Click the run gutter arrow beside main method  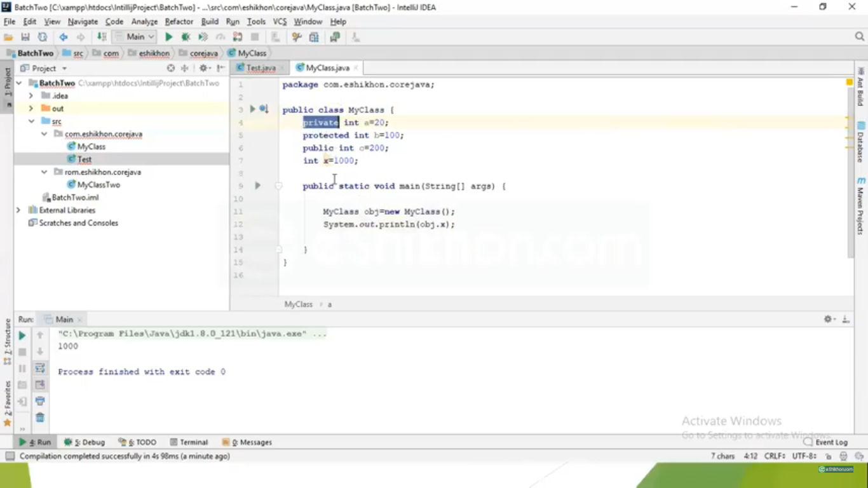[x=257, y=186]
